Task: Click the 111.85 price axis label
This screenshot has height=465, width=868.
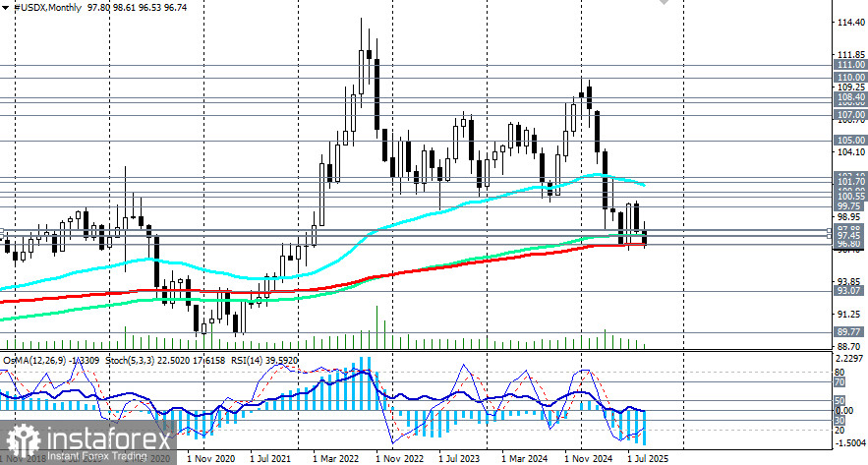Action: 851,55
